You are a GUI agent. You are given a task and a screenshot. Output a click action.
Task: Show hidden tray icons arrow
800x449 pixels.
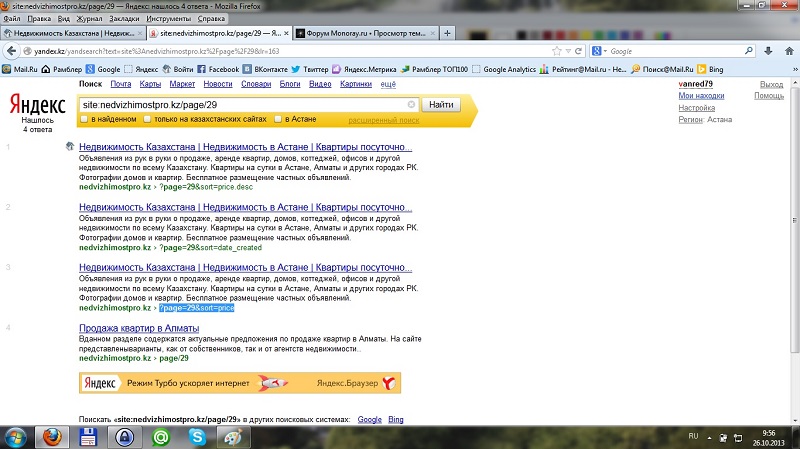coord(709,437)
